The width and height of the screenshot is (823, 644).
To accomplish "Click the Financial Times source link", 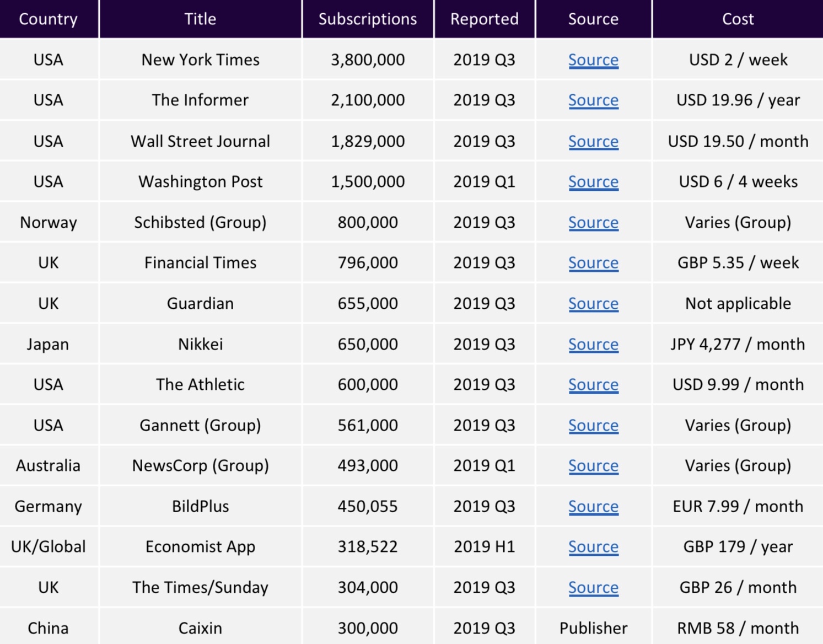I will tap(593, 263).
